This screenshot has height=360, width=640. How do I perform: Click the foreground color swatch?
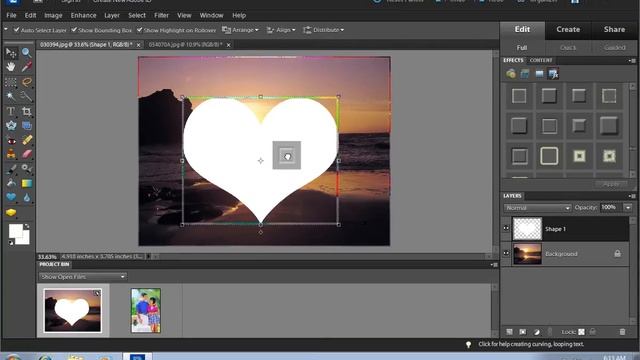coord(15,231)
